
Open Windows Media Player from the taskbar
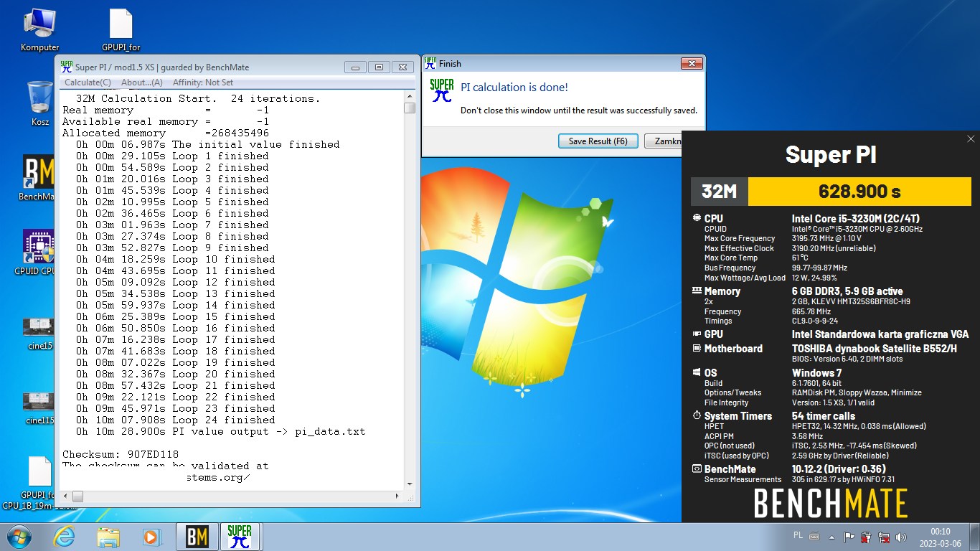[x=151, y=537]
